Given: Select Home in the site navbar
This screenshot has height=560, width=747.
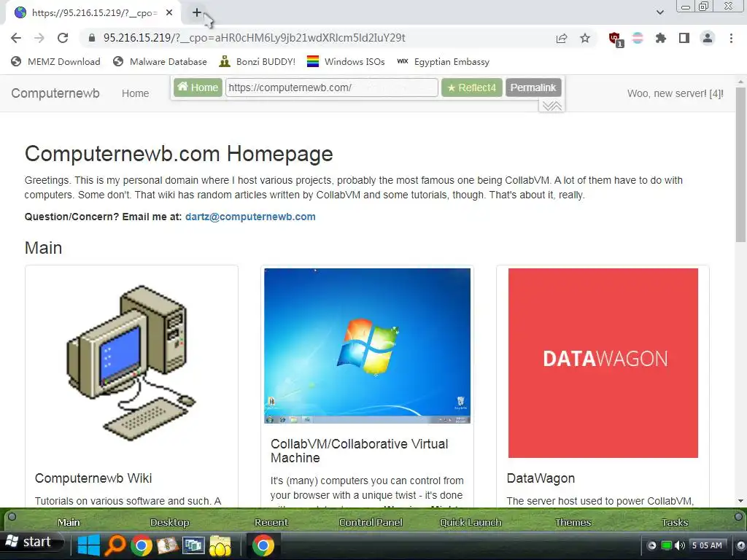Looking at the screenshot, I should pos(135,93).
